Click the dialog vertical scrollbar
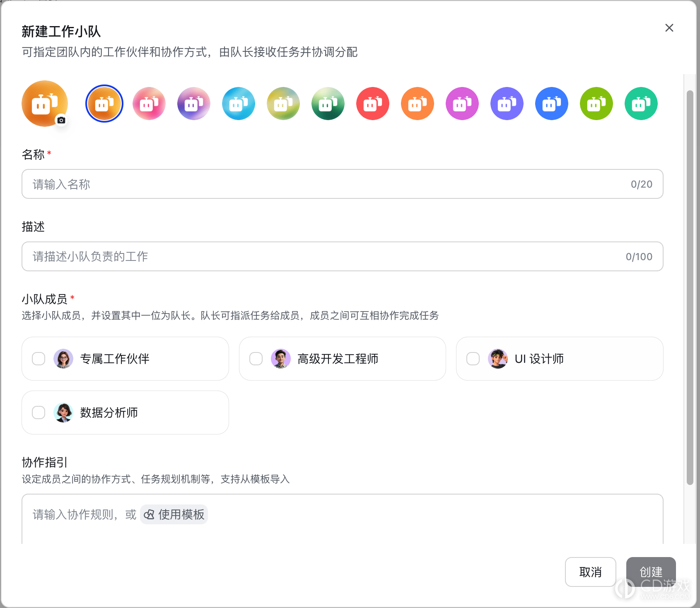The height and width of the screenshot is (608, 700). click(x=690, y=287)
